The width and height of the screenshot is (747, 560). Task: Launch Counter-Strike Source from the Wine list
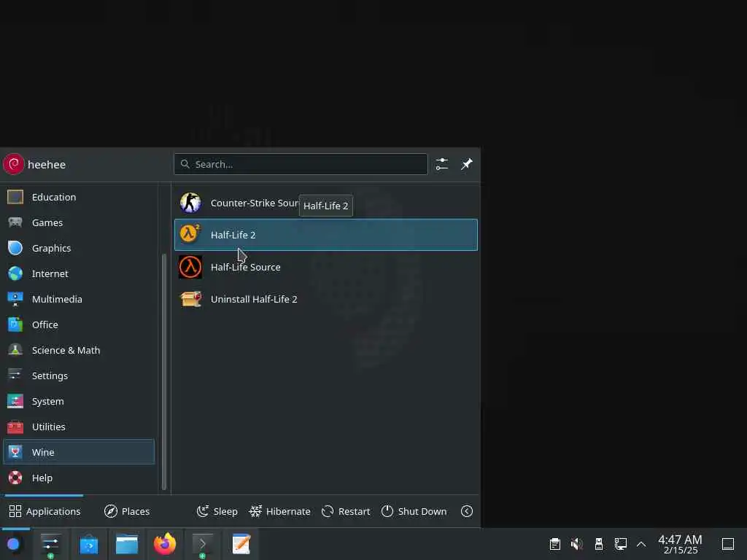[326, 203]
